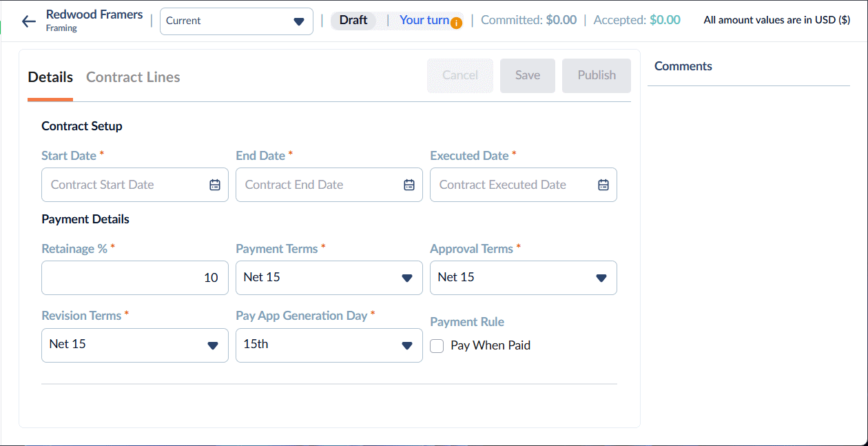Screen dimensions: 868x446
Task: Click into the Contract Start Date field
Action: click(x=135, y=185)
